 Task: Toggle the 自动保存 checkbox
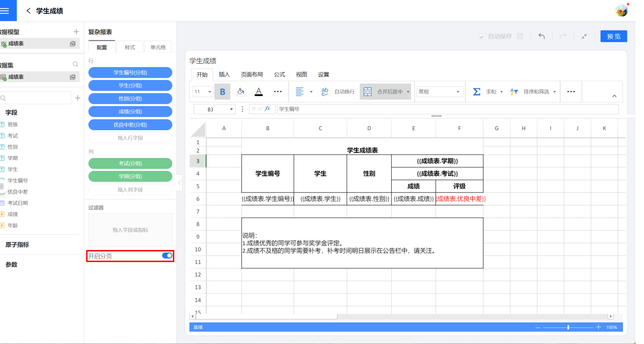point(482,37)
